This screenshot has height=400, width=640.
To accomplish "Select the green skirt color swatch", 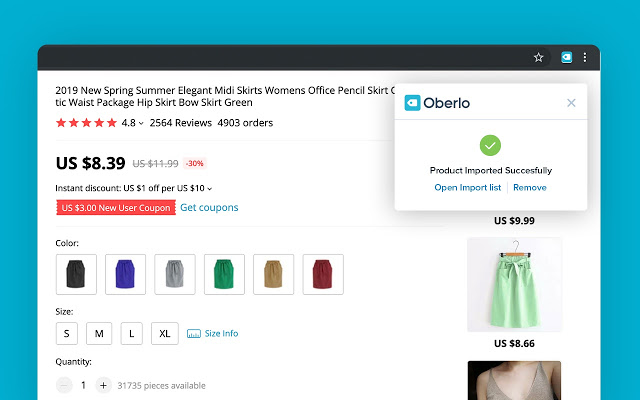I will point(224,274).
